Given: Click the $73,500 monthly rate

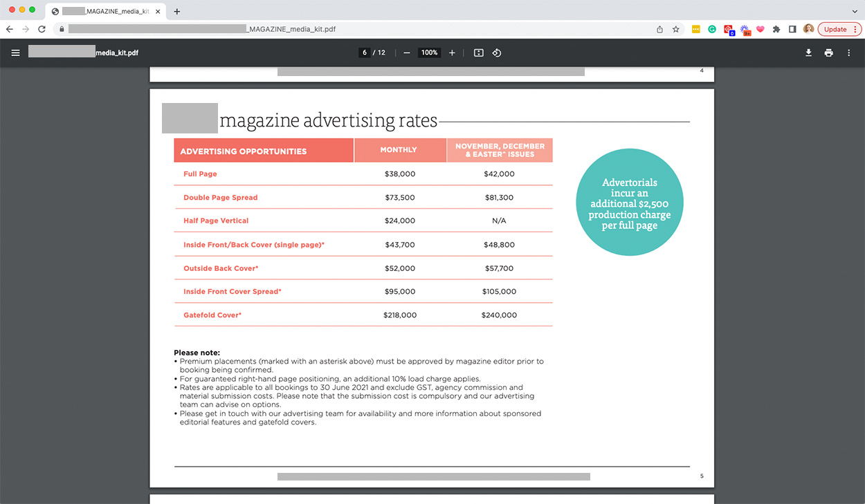Looking at the screenshot, I should tap(400, 198).
